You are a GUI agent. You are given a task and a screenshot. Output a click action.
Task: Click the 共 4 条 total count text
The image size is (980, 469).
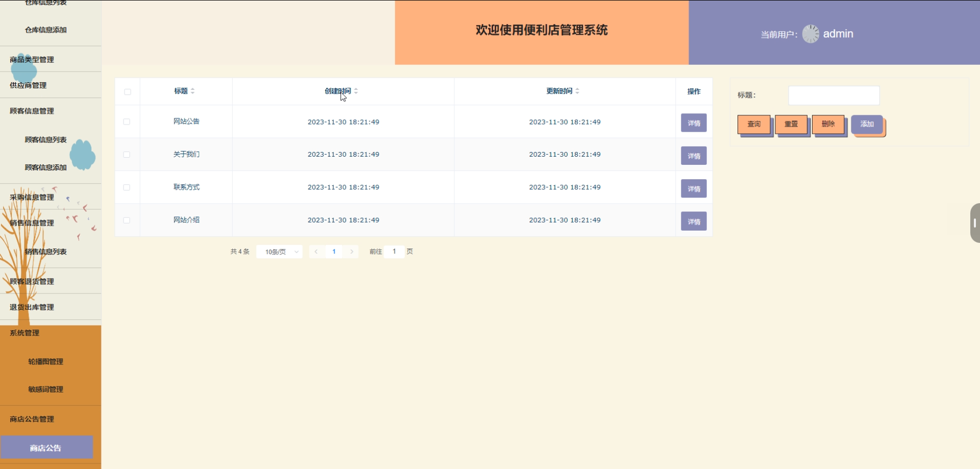tap(240, 252)
